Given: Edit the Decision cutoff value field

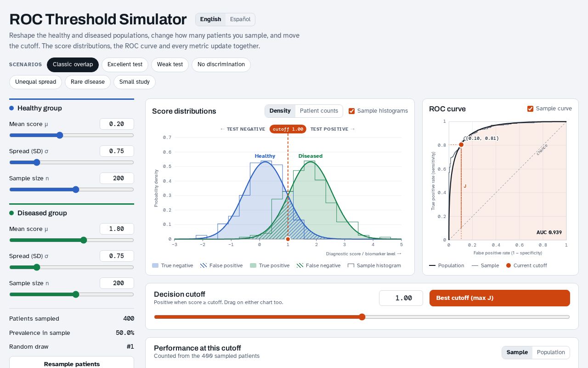Looking at the screenshot, I should point(401,298).
